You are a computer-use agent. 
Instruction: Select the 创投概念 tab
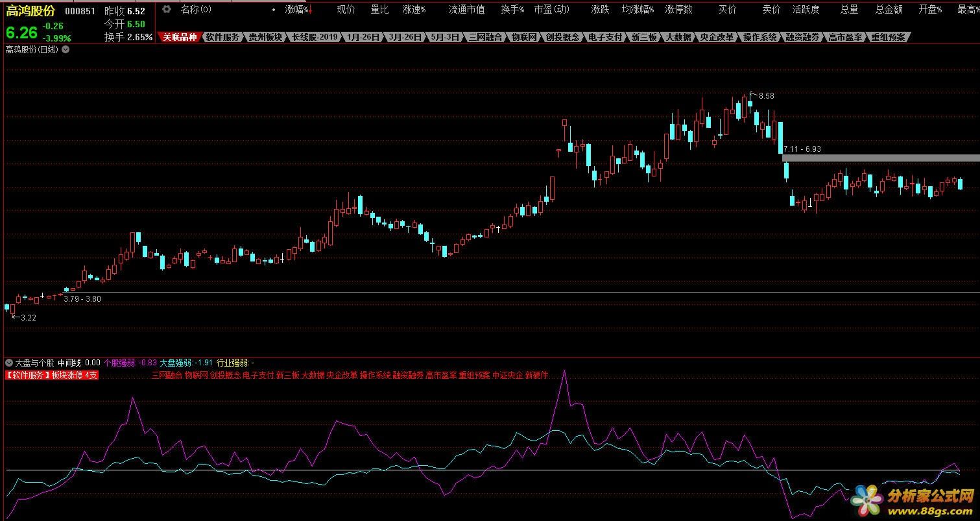click(x=562, y=37)
